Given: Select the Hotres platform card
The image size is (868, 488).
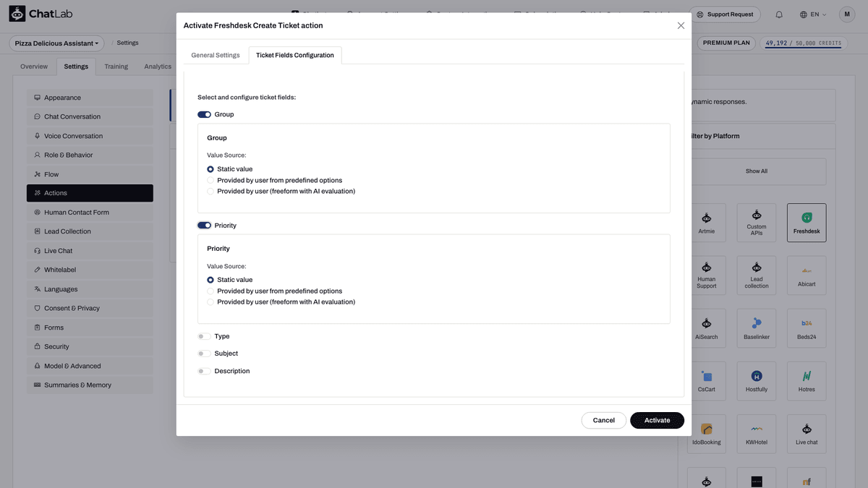Looking at the screenshot, I should coord(807,381).
